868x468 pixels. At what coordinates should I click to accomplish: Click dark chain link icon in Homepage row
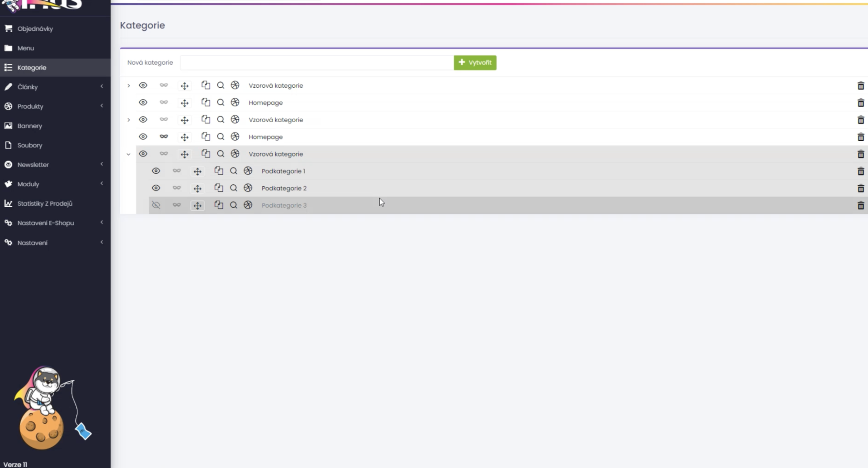pos(164,137)
